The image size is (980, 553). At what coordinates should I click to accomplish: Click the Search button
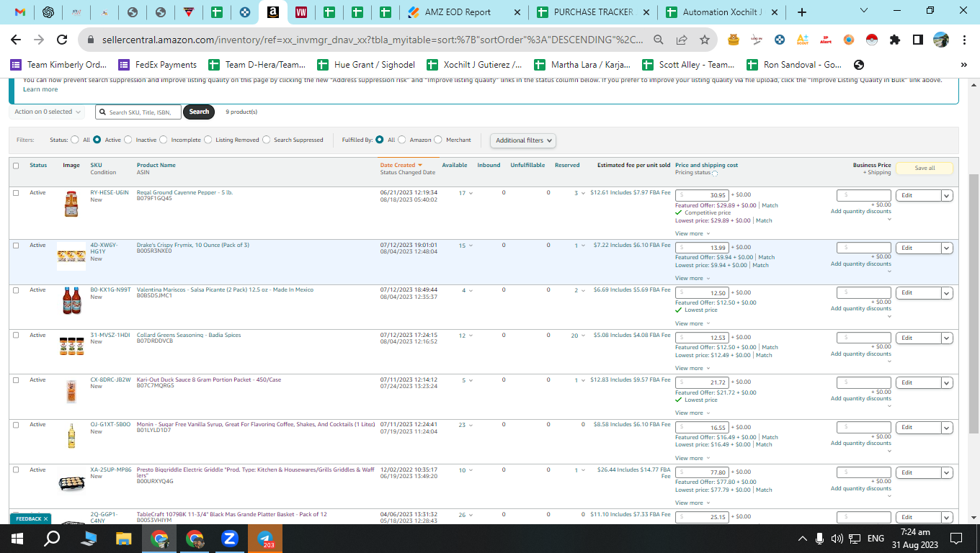point(199,112)
